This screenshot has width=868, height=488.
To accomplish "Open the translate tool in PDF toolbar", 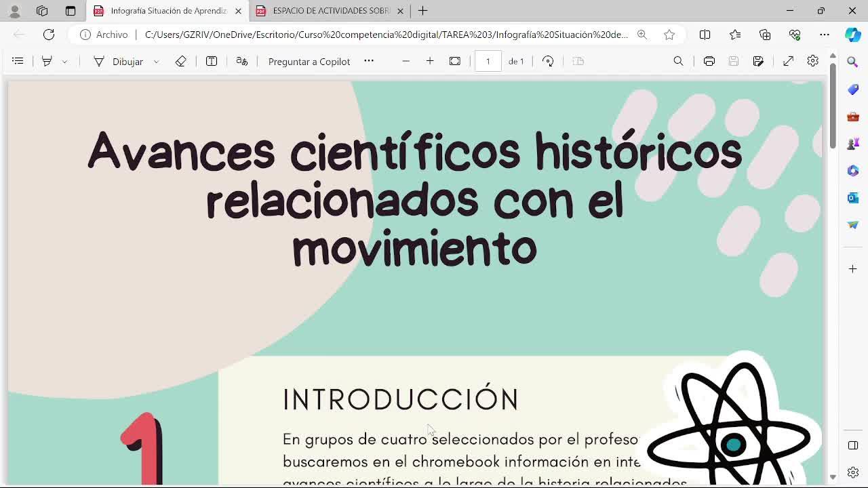I will (x=242, y=61).
